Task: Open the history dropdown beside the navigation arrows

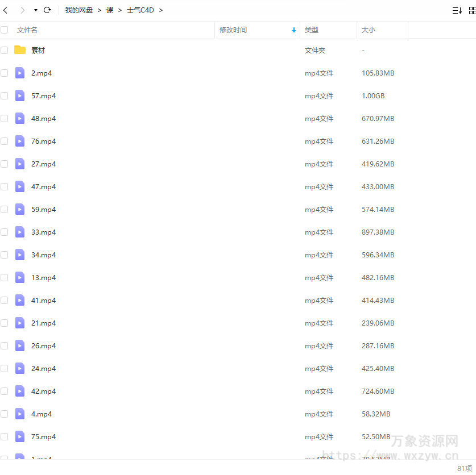Action: (x=35, y=10)
